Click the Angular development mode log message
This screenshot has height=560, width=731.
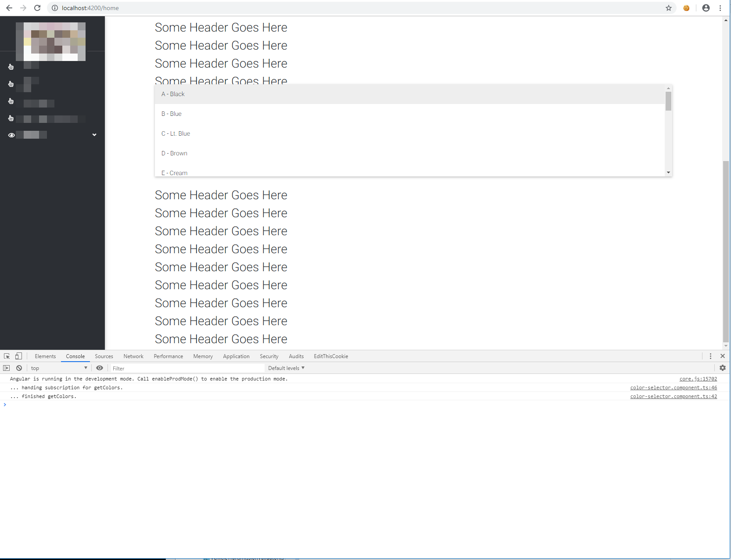pos(149,379)
